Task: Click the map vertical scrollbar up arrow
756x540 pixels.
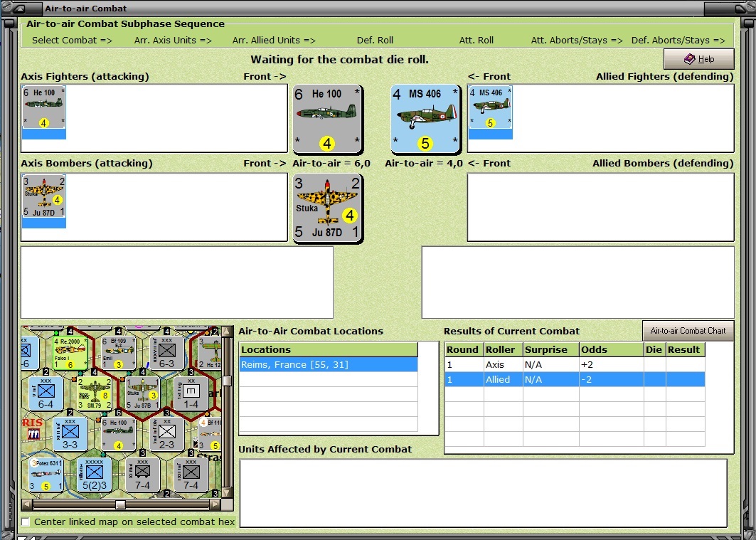Action: [x=227, y=332]
